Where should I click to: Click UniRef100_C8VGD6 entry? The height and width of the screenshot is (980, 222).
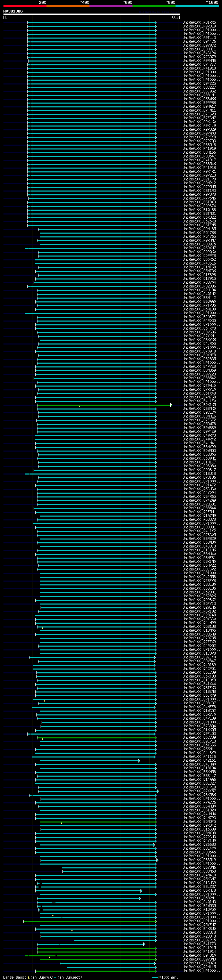tap(199, 332)
